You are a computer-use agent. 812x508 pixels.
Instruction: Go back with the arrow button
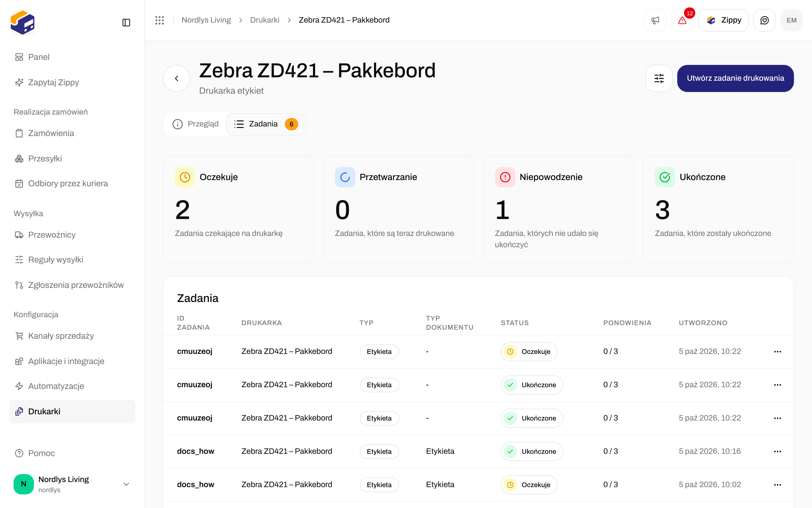pyautogui.click(x=176, y=78)
